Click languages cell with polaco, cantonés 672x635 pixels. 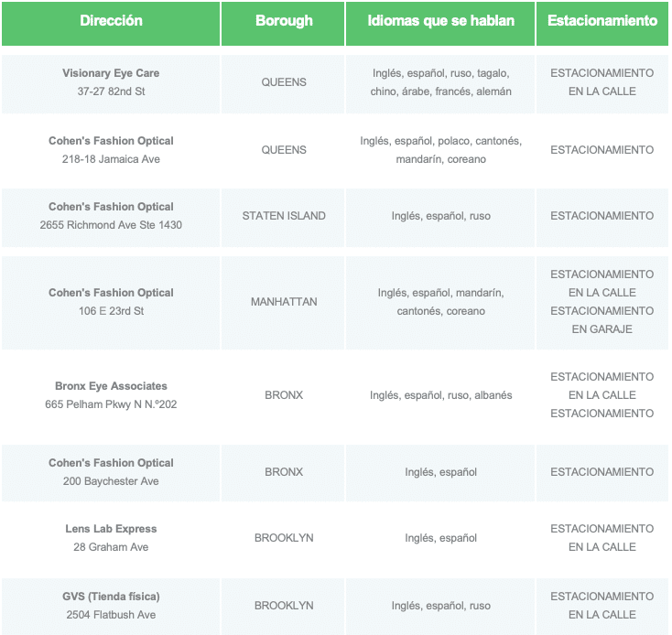(x=440, y=150)
